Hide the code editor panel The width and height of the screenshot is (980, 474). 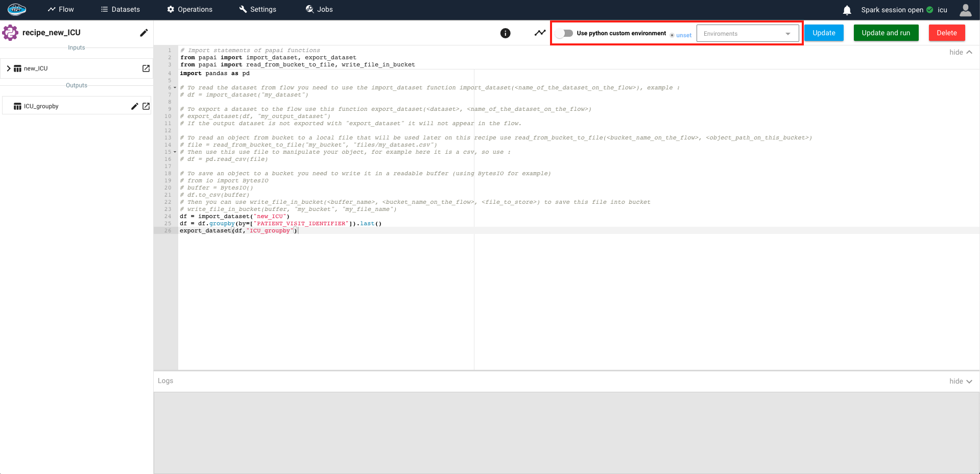[961, 52]
